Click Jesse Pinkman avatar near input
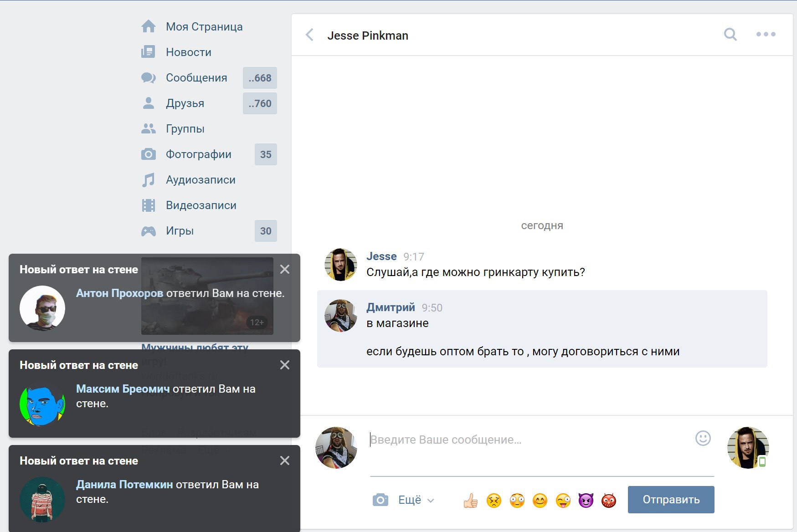The image size is (797, 532). coord(748,448)
